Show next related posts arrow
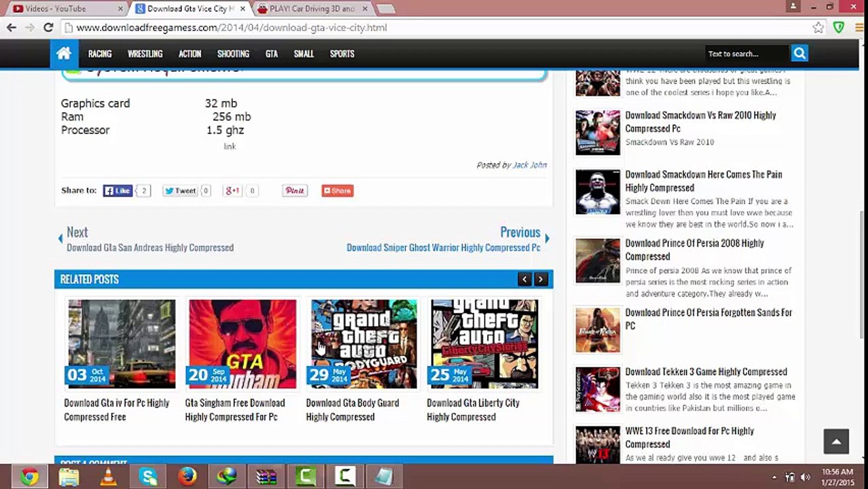The image size is (868, 489). click(541, 279)
